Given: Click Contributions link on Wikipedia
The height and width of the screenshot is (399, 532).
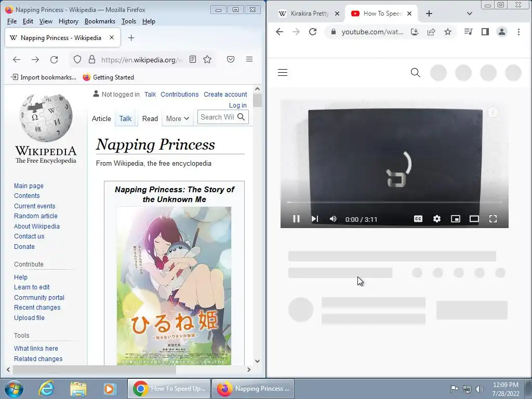Looking at the screenshot, I should pyautogui.click(x=179, y=95).
